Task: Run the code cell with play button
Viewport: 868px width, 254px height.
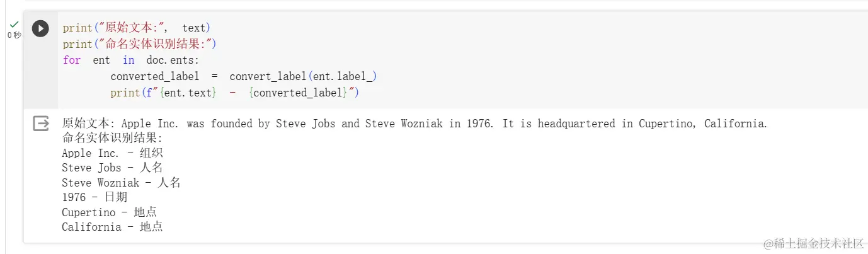Action: point(40,28)
